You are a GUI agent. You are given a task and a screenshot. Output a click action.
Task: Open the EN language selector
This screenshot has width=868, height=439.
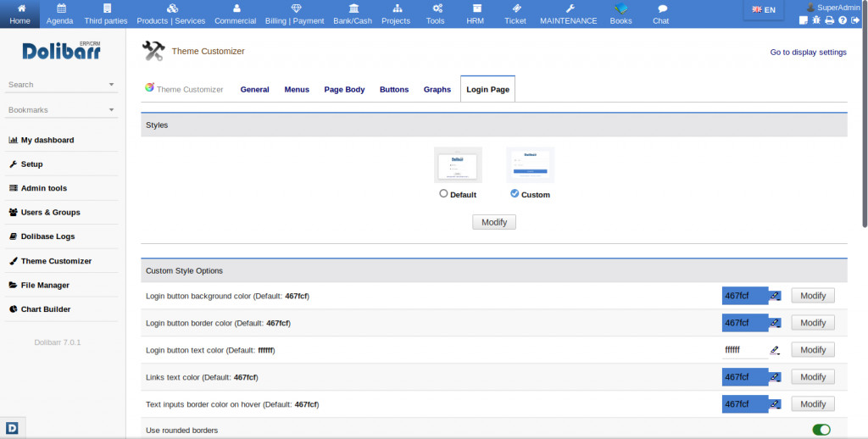764,10
